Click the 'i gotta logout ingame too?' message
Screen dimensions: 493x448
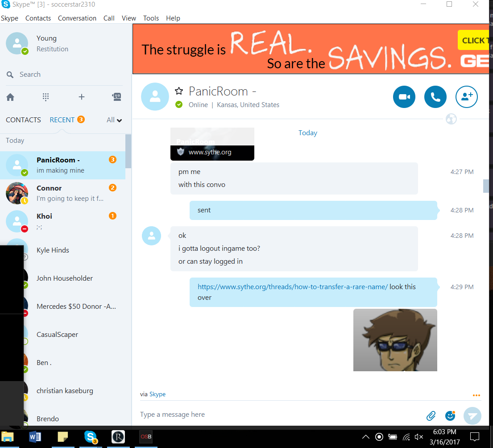click(219, 249)
